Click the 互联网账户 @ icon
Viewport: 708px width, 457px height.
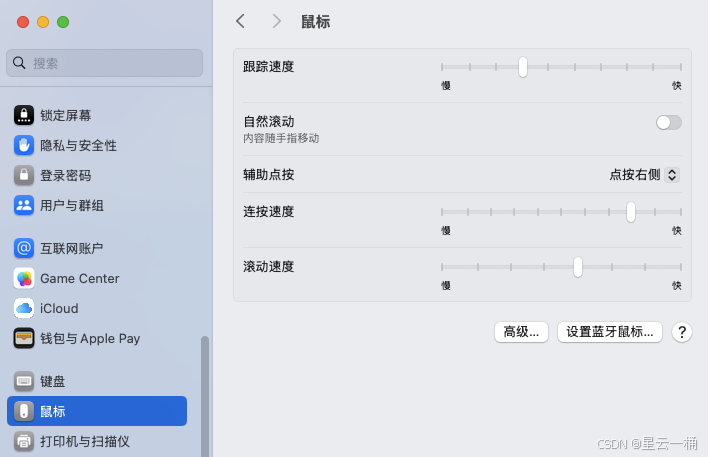(x=24, y=248)
